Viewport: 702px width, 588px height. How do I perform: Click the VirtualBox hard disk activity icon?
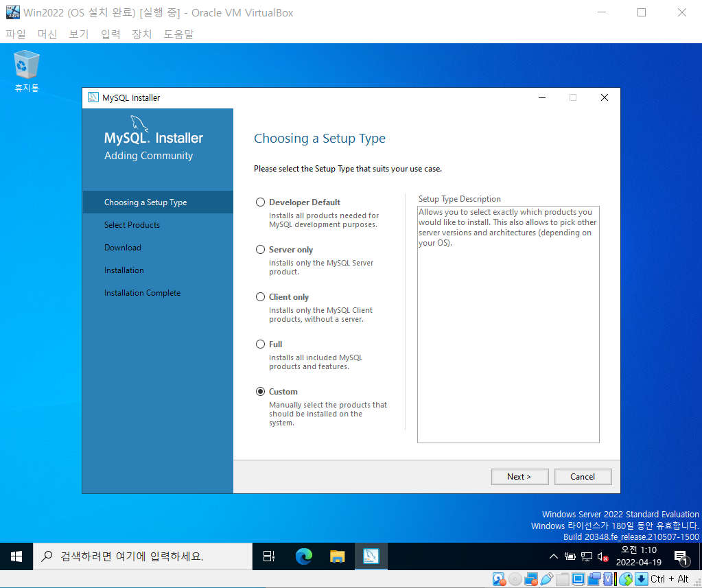(x=499, y=579)
